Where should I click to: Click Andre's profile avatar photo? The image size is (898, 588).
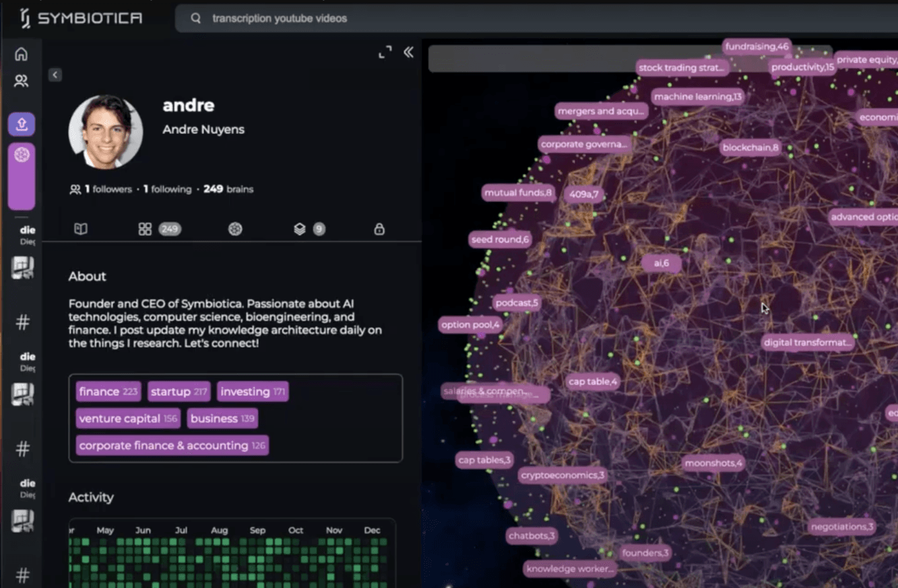pos(106,131)
